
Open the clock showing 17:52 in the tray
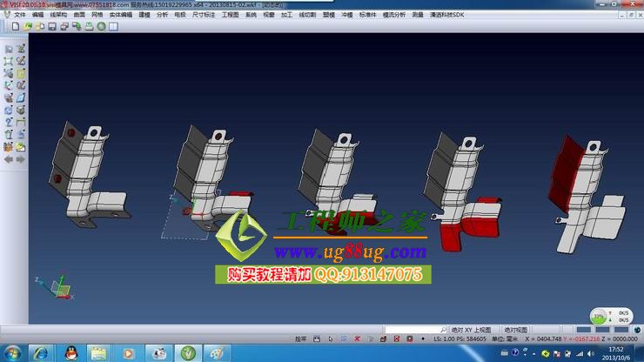pyautogui.click(x=616, y=353)
